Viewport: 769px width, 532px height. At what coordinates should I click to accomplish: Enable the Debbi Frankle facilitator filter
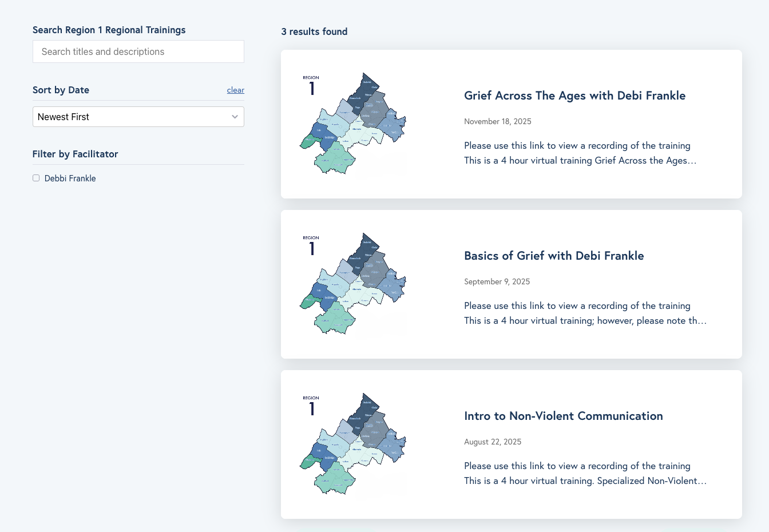[35, 178]
